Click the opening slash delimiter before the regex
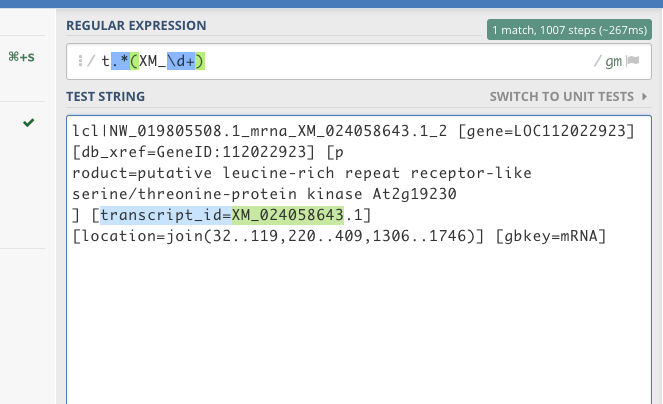This screenshot has height=404, width=663. 91,61
